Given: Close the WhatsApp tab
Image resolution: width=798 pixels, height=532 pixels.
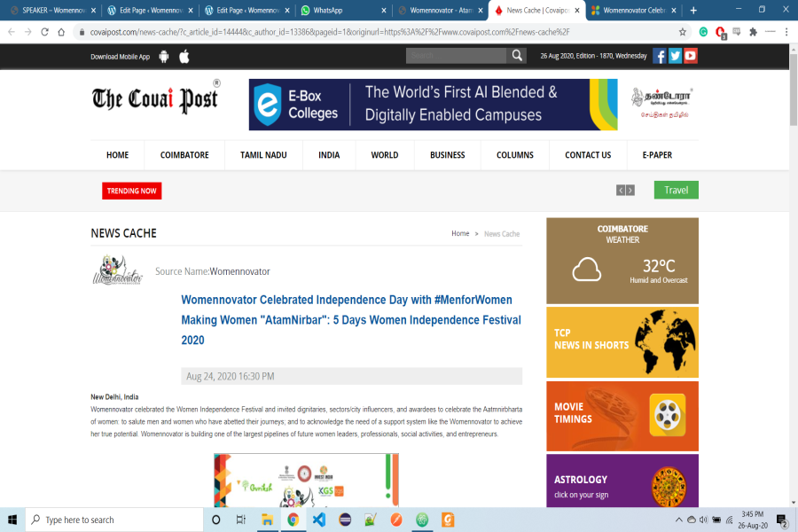Looking at the screenshot, I should (x=384, y=10).
